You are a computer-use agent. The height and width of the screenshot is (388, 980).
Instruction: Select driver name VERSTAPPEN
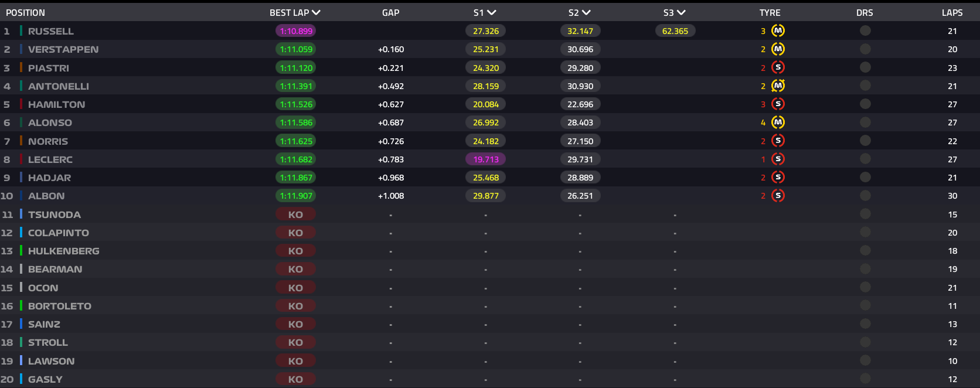click(63, 49)
